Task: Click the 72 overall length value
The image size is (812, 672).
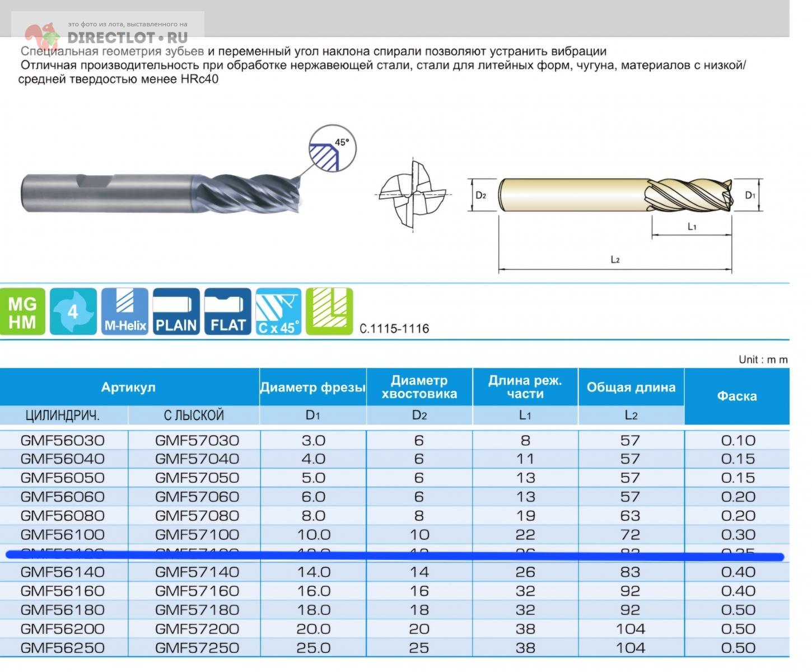Action: (x=631, y=534)
